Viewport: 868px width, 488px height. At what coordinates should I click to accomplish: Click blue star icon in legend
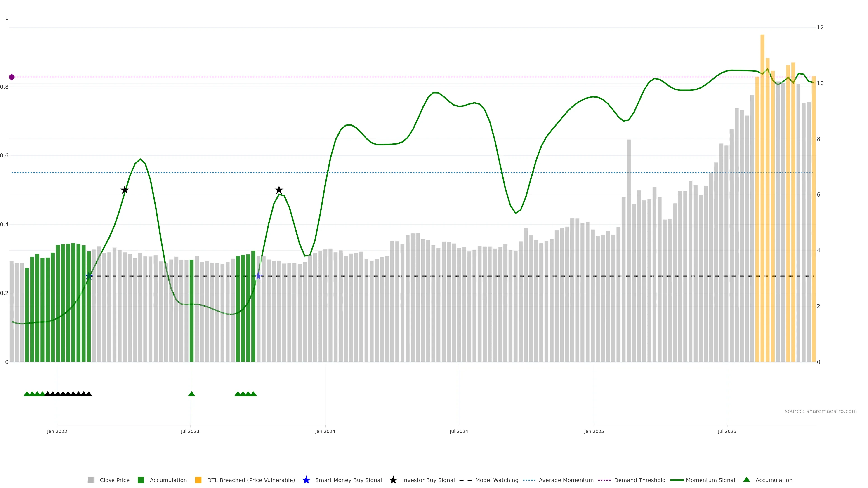click(x=306, y=480)
